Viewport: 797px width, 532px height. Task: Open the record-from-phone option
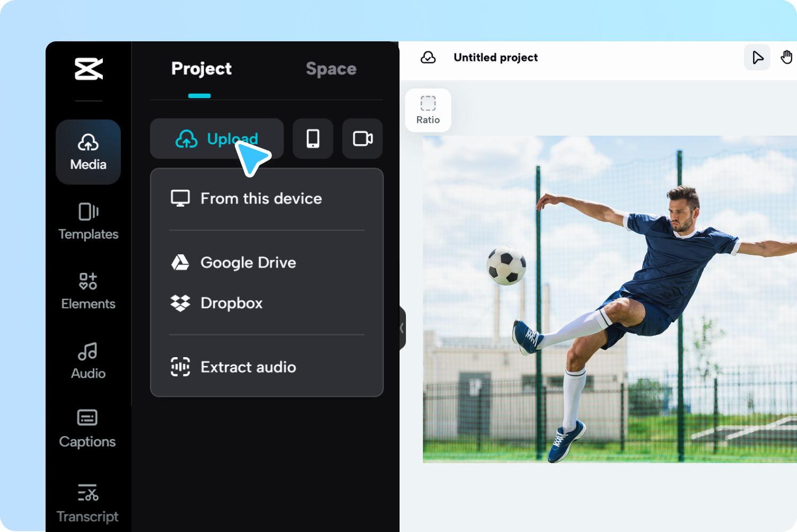313,139
